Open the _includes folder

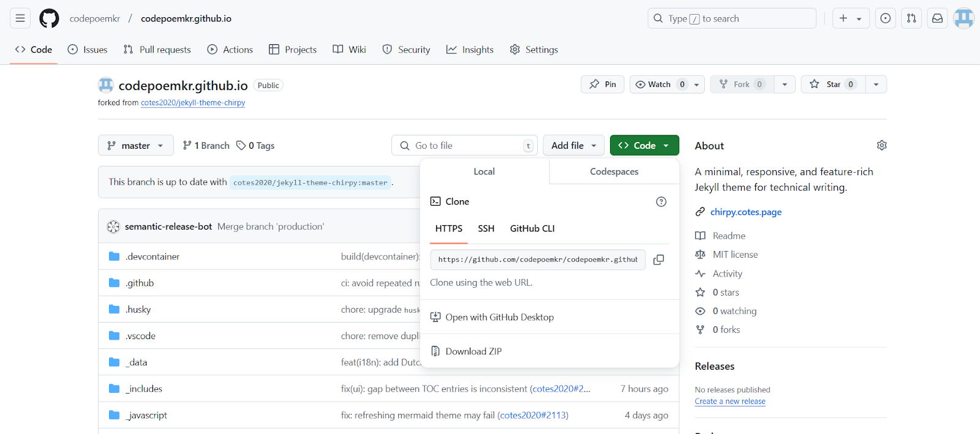click(144, 389)
